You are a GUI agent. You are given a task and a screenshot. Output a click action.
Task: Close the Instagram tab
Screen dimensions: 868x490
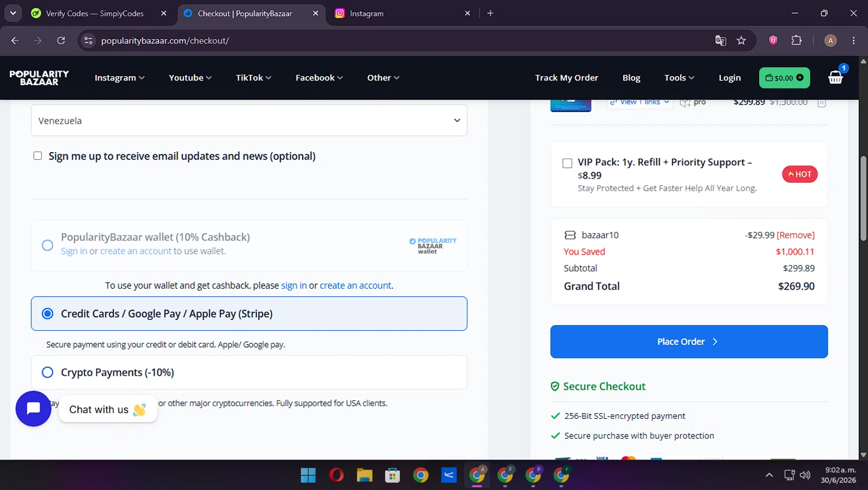point(468,13)
